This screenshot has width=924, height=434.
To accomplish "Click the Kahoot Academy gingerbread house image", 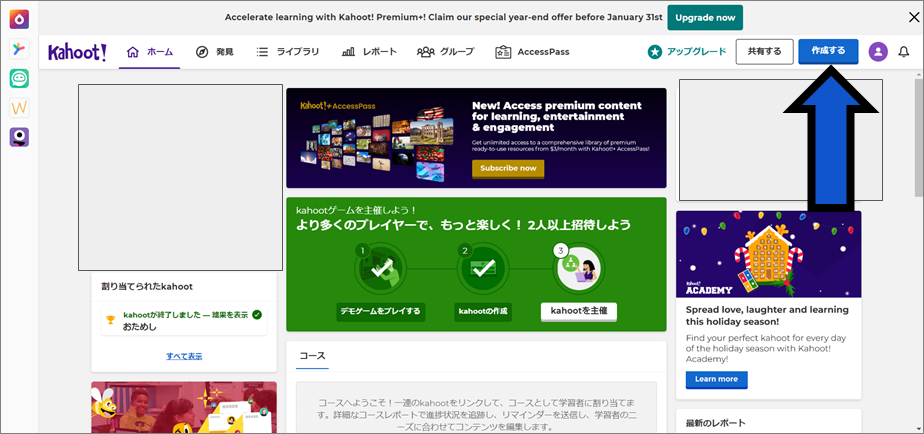I will (768, 254).
